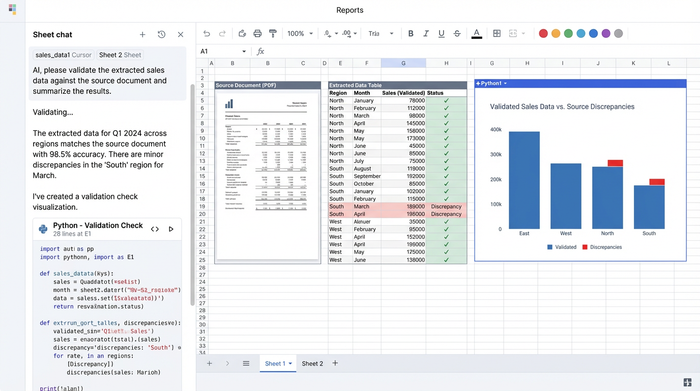Close the Sheet chat panel
The image size is (700, 391).
[180, 34]
